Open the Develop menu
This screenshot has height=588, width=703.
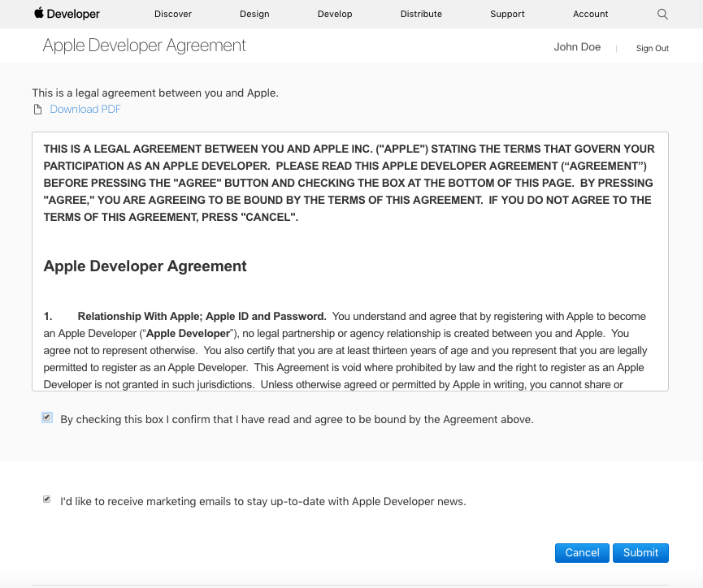[335, 14]
